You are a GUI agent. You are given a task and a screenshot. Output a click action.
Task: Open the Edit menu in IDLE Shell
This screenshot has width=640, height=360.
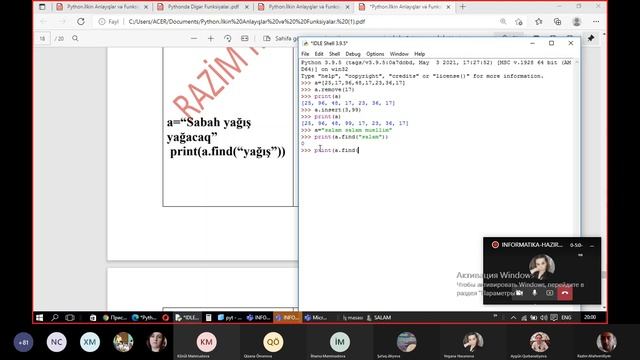tap(319, 54)
